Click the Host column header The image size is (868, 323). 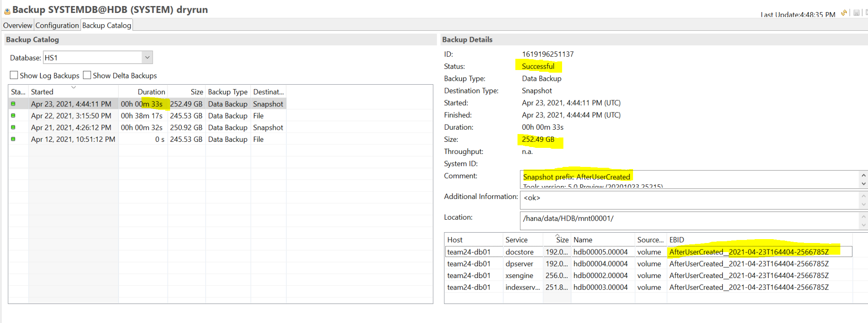tap(474, 240)
